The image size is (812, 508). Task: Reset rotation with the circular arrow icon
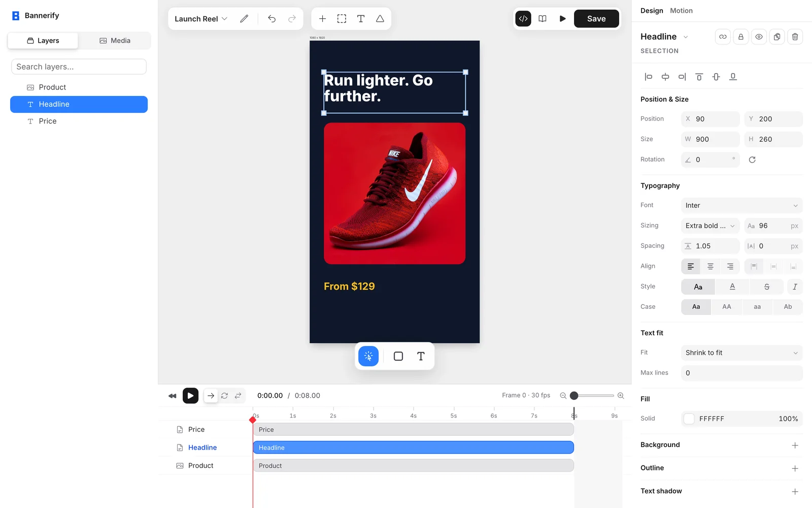(x=752, y=160)
